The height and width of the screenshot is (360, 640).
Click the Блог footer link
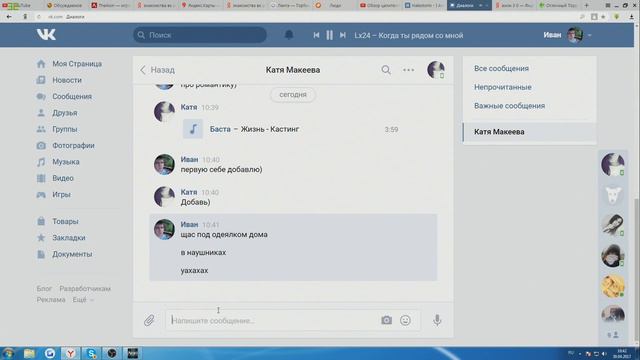[44, 289]
